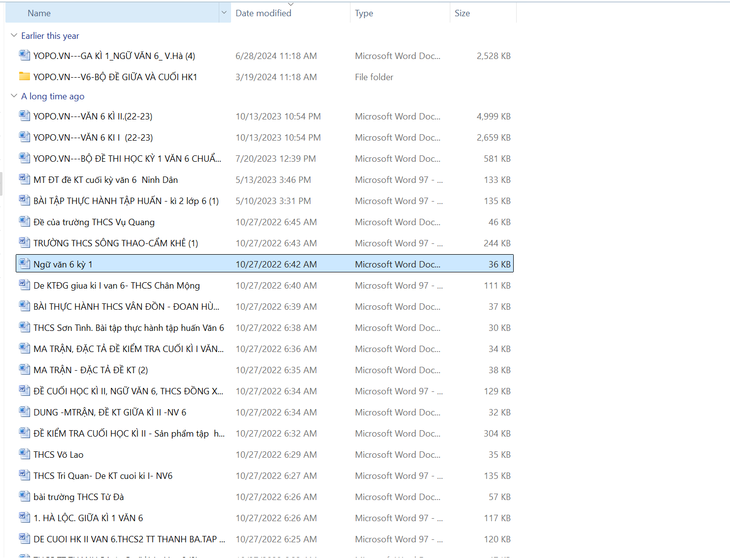Click Word icon of TRƯỜNG THCS SÔNG THAO-CẨM KHÊ (1)
This screenshot has width=730, height=560.
pos(25,242)
